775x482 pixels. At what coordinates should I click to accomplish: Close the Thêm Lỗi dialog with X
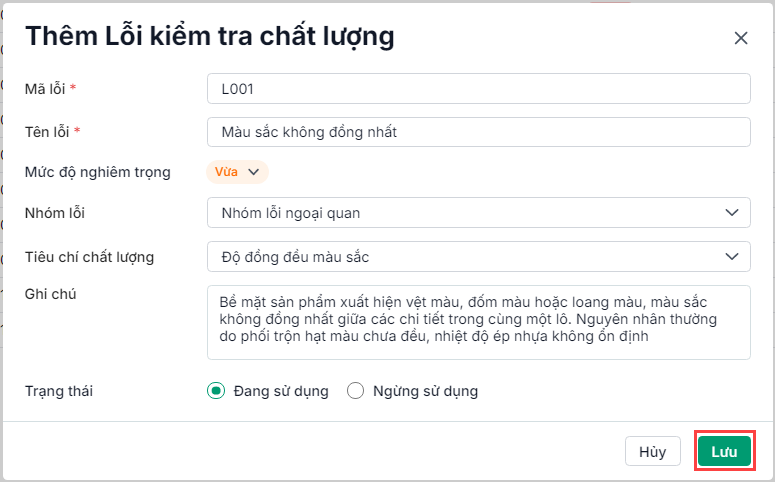pos(741,38)
